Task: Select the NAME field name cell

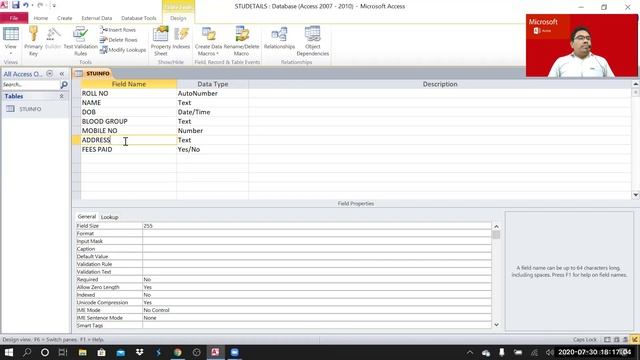Action: pyautogui.click(x=129, y=103)
